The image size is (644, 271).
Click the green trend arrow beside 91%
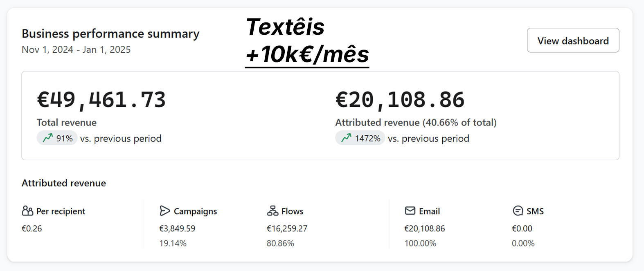[x=48, y=138]
